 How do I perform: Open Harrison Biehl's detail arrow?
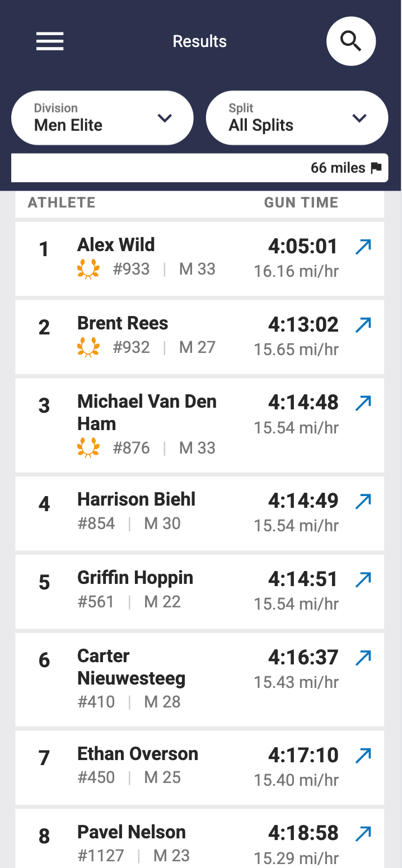(363, 501)
